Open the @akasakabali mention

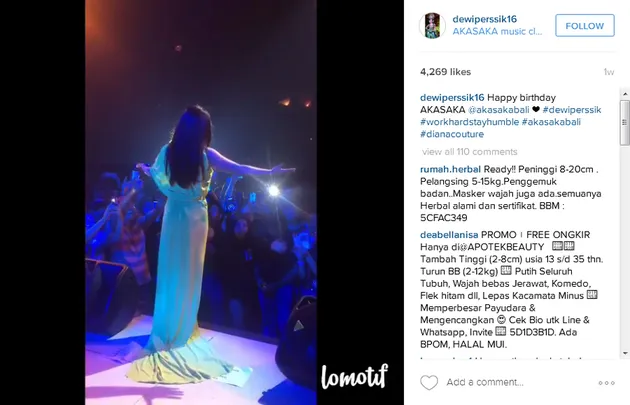(499, 110)
